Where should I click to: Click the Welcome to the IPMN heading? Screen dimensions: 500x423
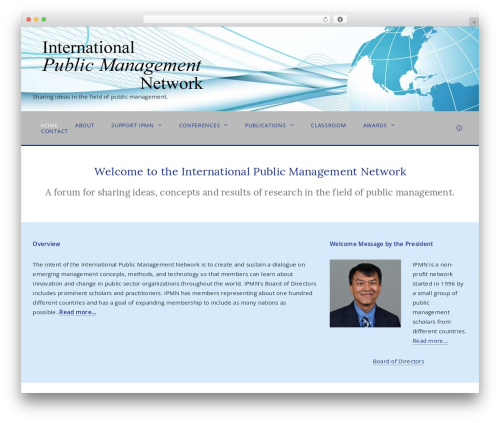point(250,172)
